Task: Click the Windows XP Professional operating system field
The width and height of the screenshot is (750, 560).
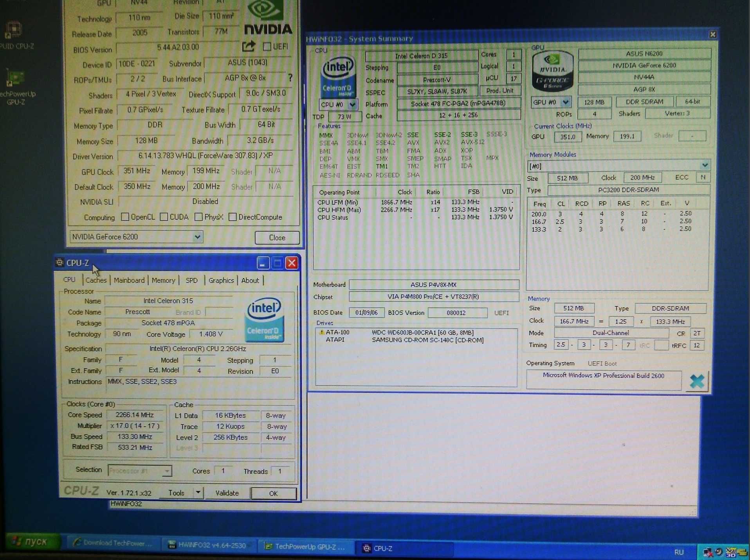Action: coord(604,380)
